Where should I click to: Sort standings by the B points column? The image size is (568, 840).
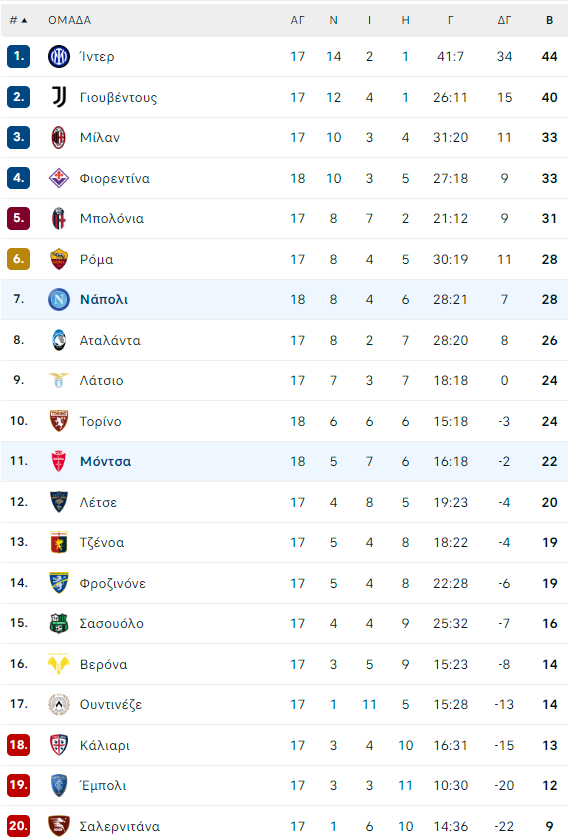(549, 20)
